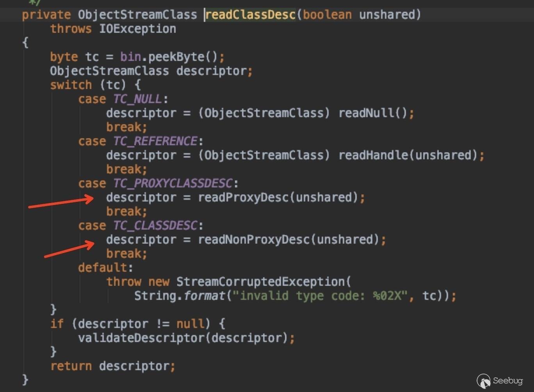Screen dimensions: 534x392
Task: Click the TC_NULL case constant
Action: pos(138,99)
